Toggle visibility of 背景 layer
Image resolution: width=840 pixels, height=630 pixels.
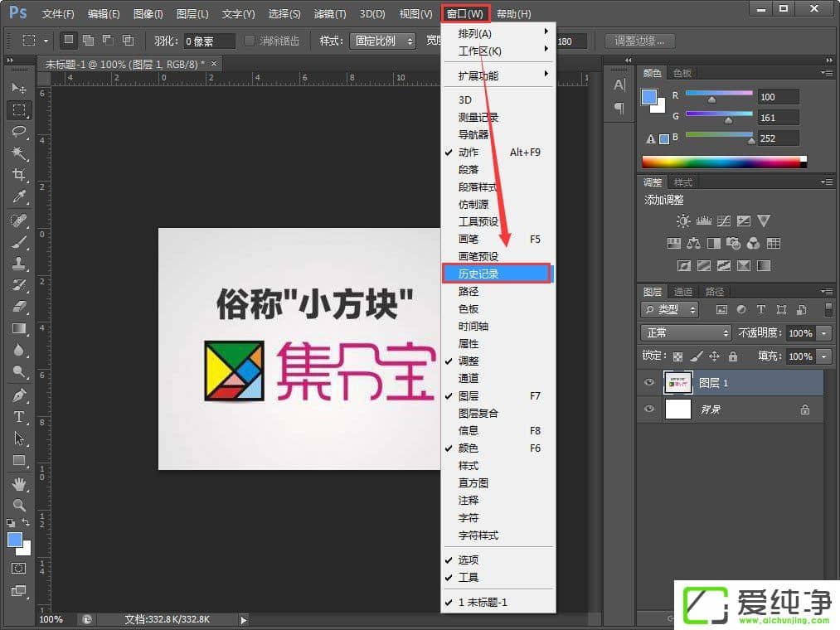coord(649,409)
